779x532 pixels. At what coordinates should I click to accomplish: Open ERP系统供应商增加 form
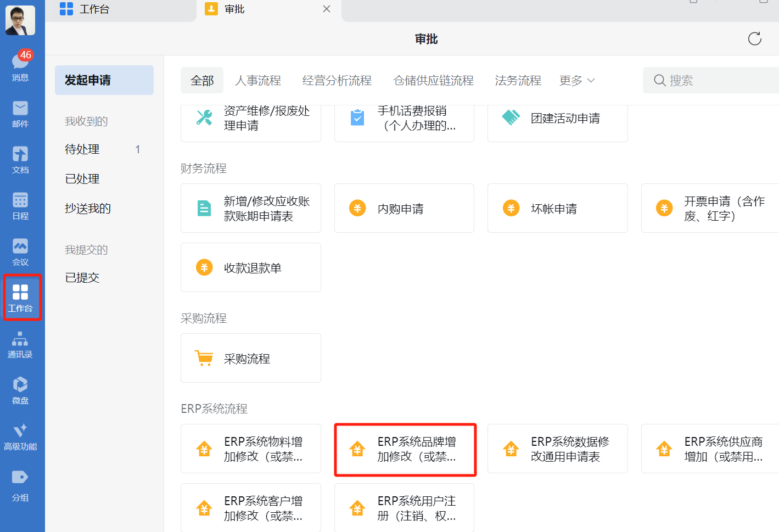[710, 449]
